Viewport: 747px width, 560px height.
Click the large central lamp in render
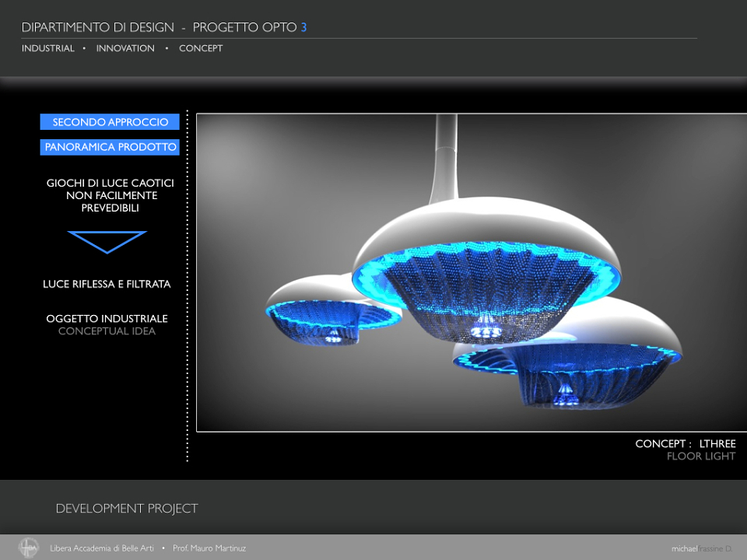click(486, 269)
